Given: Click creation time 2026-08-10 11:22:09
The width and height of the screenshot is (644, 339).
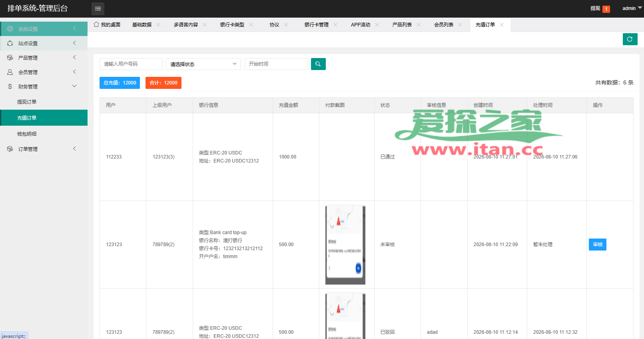Looking at the screenshot, I should 496,245.
